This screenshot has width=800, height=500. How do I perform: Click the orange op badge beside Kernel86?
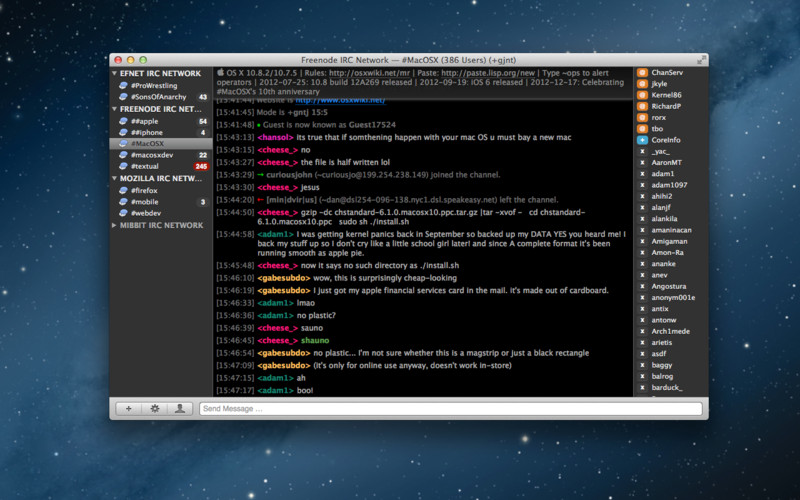coord(642,95)
